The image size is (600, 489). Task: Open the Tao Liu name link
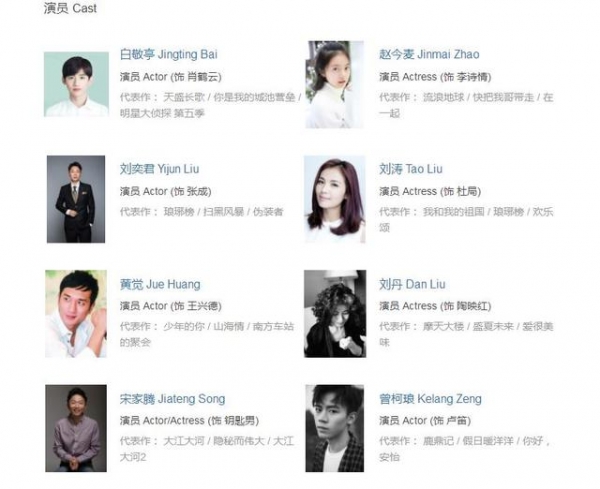coord(411,169)
